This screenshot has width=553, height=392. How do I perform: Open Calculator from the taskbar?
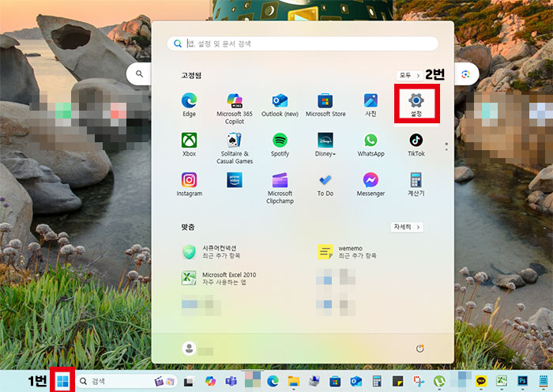(377, 381)
